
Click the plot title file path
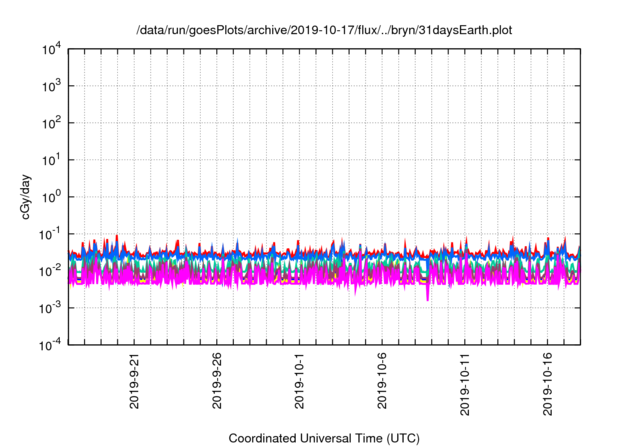click(x=324, y=30)
